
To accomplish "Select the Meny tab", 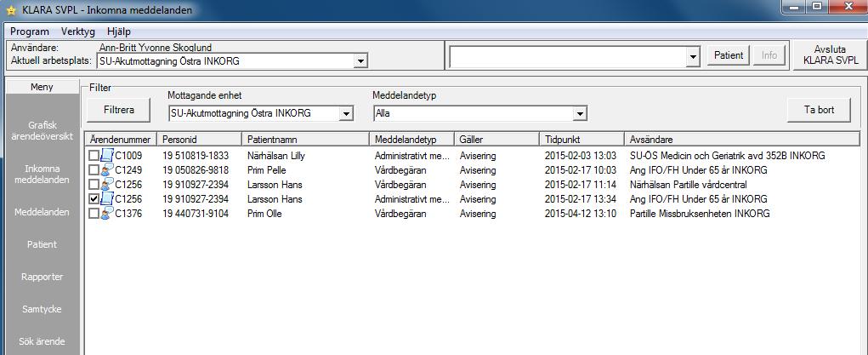I will (x=42, y=87).
